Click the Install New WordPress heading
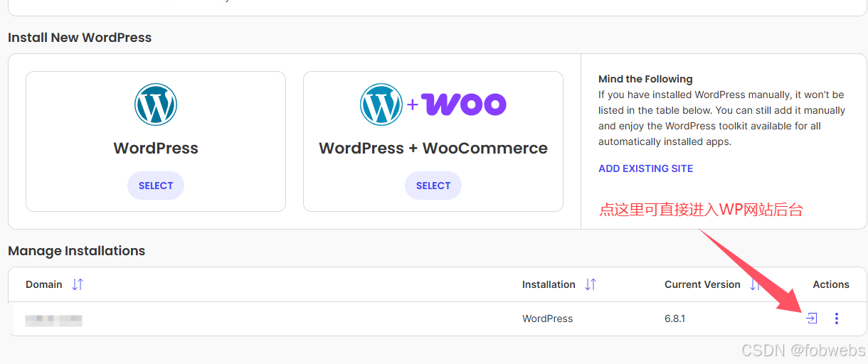868x364 pixels. 80,38
